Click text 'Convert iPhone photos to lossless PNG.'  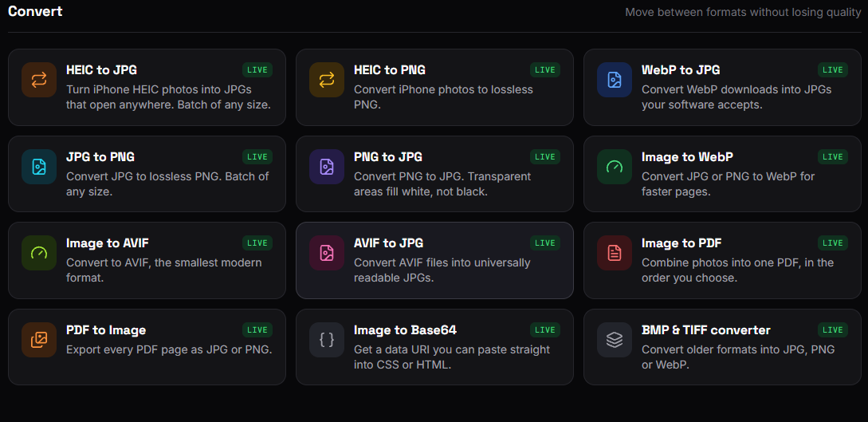point(443,97)
